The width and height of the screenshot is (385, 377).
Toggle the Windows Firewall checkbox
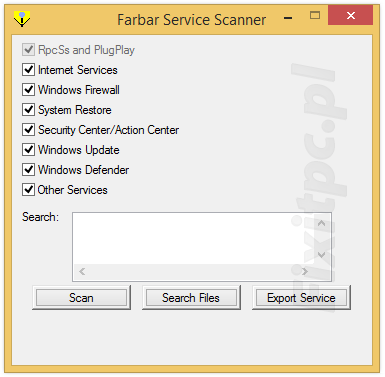point(28,90)
